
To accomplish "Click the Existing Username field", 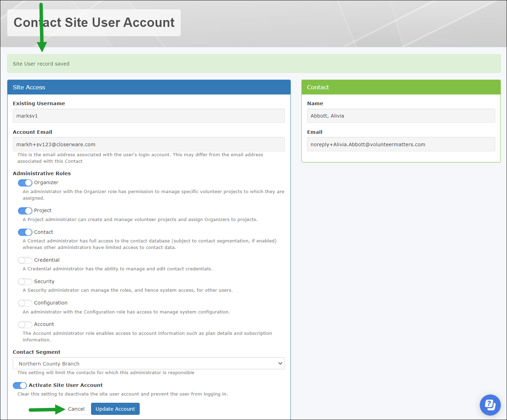I will click(149, 116).
